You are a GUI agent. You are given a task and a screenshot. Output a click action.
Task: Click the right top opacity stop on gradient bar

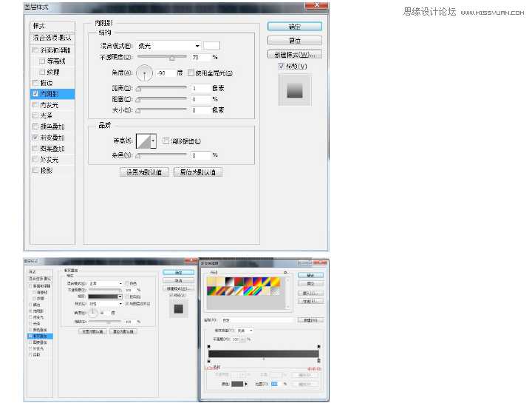click(x=318, y=346)
